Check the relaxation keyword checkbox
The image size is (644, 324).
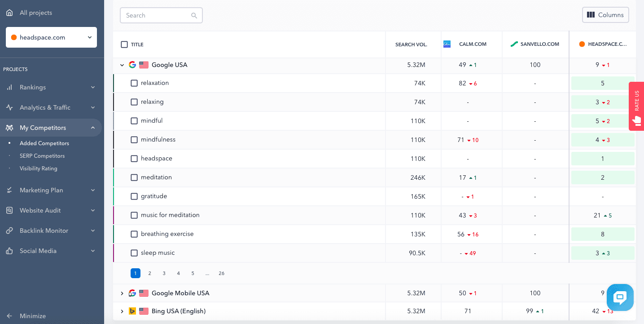(134, 83)
